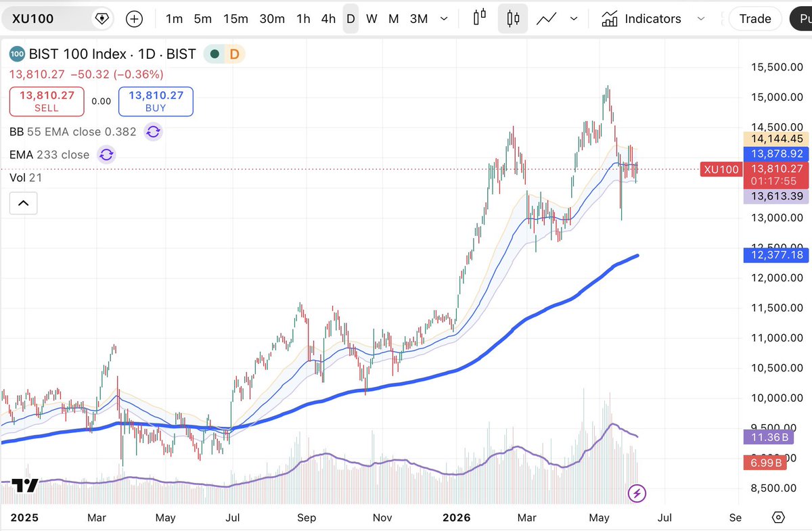This screenshot has height=531, width=812.
Task: Click the Trade button
Action: coord(755,18)
